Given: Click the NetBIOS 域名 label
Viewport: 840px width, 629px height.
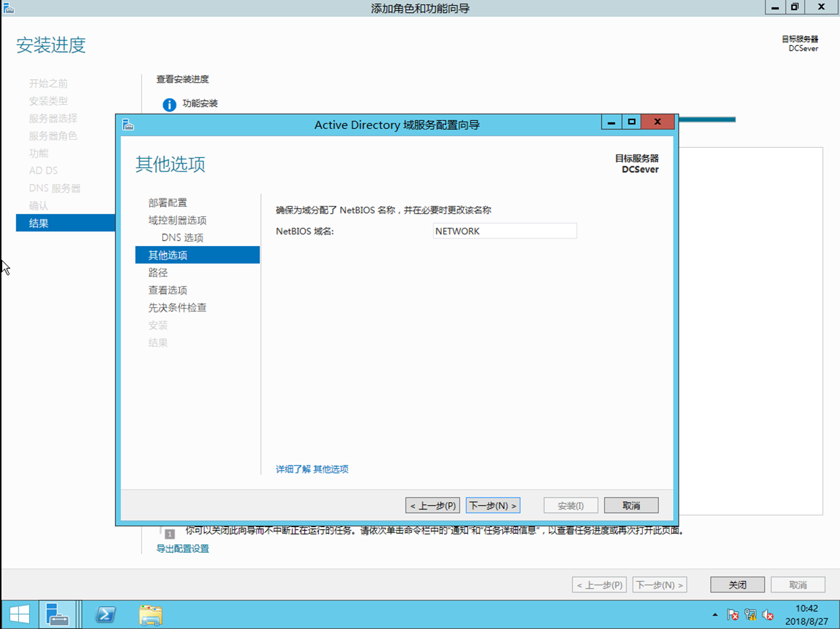Looking at the screenshot, I should 305,231.
